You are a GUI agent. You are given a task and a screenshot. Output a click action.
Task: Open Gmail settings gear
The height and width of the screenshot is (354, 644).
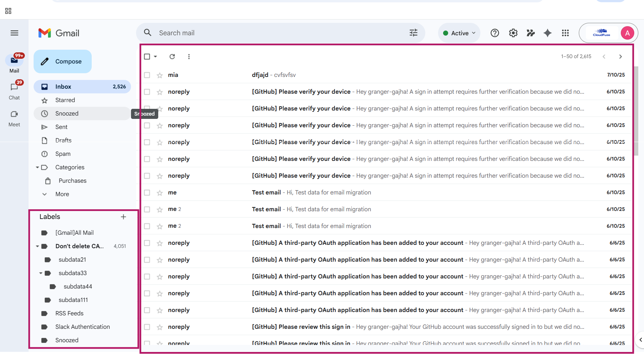[513, 33]
